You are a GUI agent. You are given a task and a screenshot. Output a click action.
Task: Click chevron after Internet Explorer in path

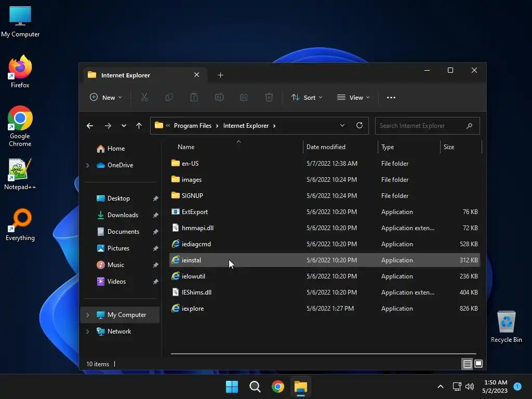click(274, 126)
